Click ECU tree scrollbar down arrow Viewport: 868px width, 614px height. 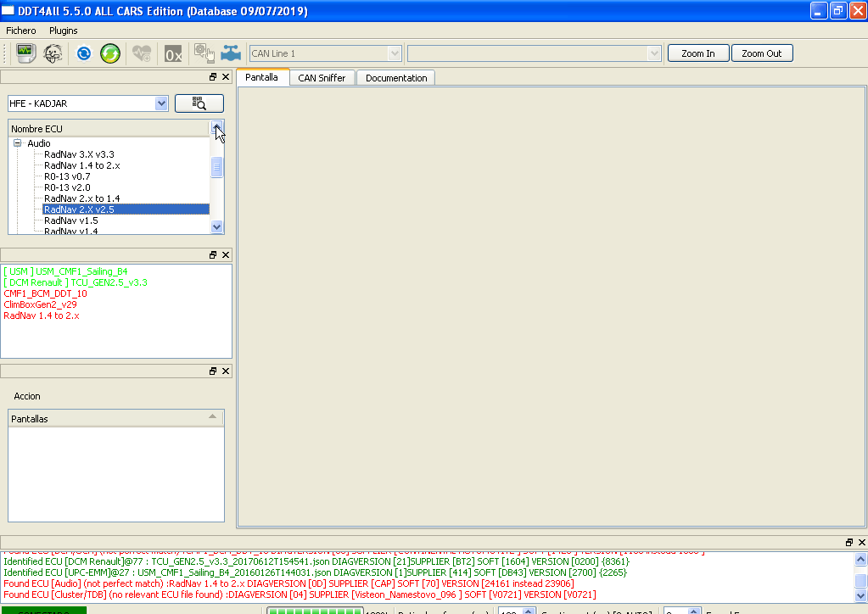[x=216, y=226]
